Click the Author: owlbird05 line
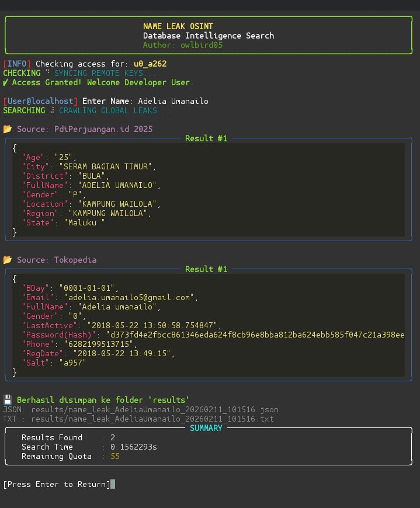Screen dimensions: 420x508 [x=182, y=45]
